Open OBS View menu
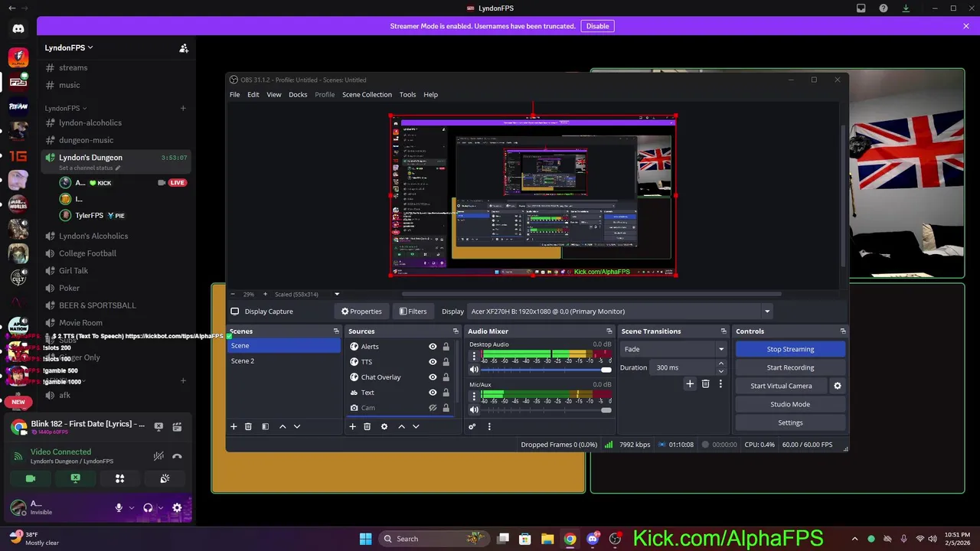 click(273, 95)
